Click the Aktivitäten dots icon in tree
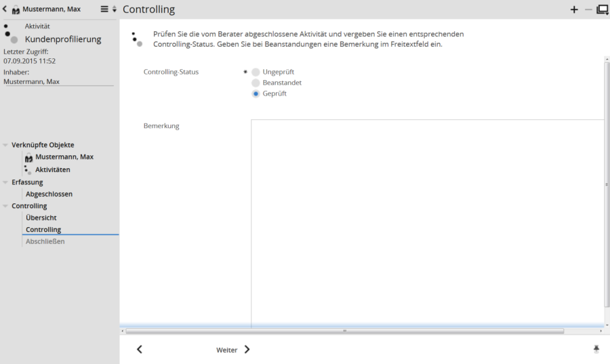610x364 pixels. (28, 170)
